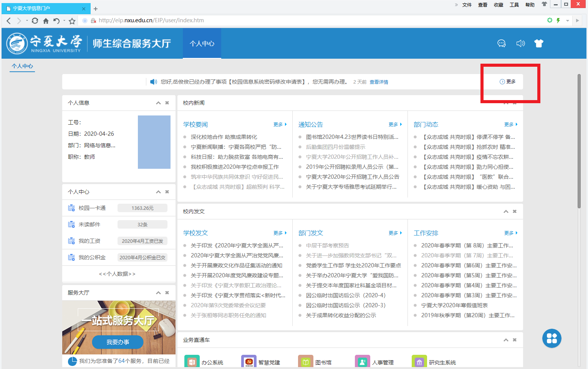Click the 我的公积金 fund icon
The height and width of the screenshot is (369, 588).
point(71,257)
